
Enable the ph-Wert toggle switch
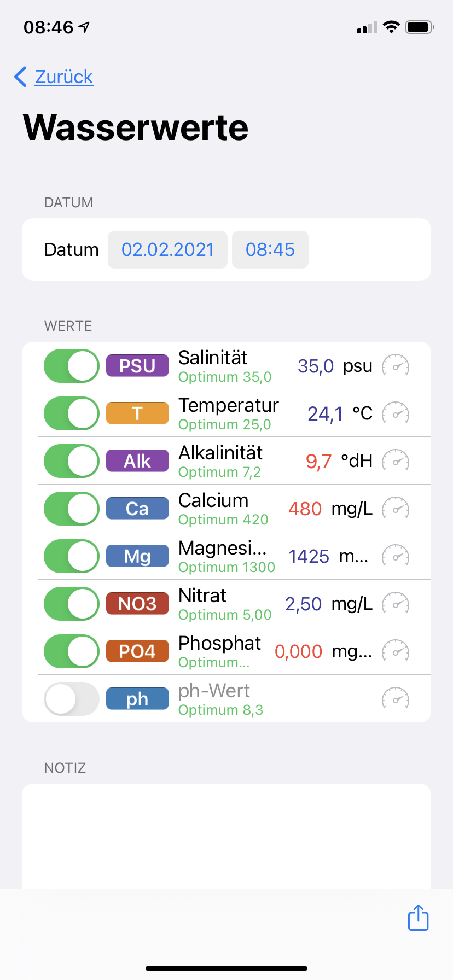pyautogui.click(x=72, y=699)
